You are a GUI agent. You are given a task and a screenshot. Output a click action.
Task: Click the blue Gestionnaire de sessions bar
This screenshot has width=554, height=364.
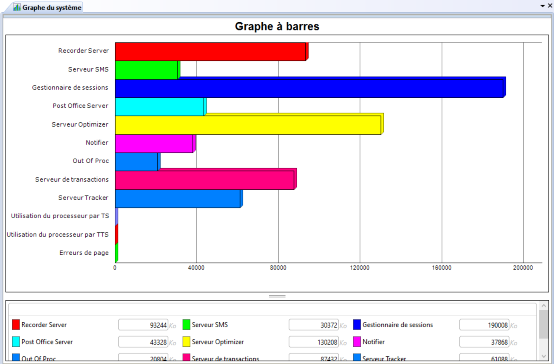click(x=310, y=88)
